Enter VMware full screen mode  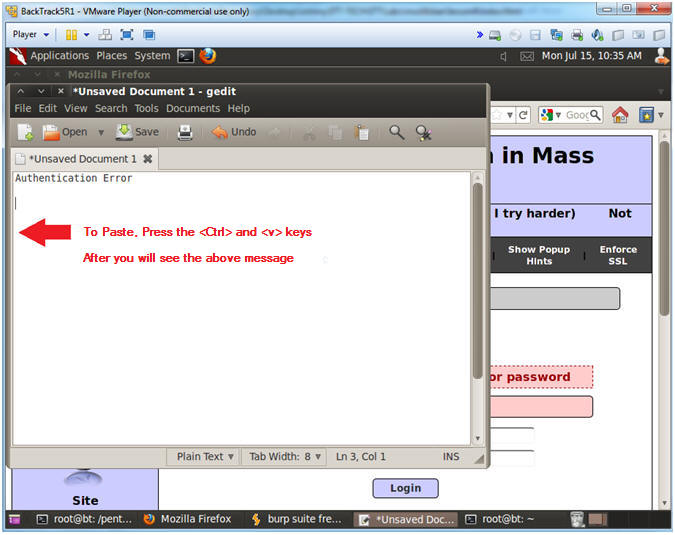pyautogui.click(x=127, y=35)
